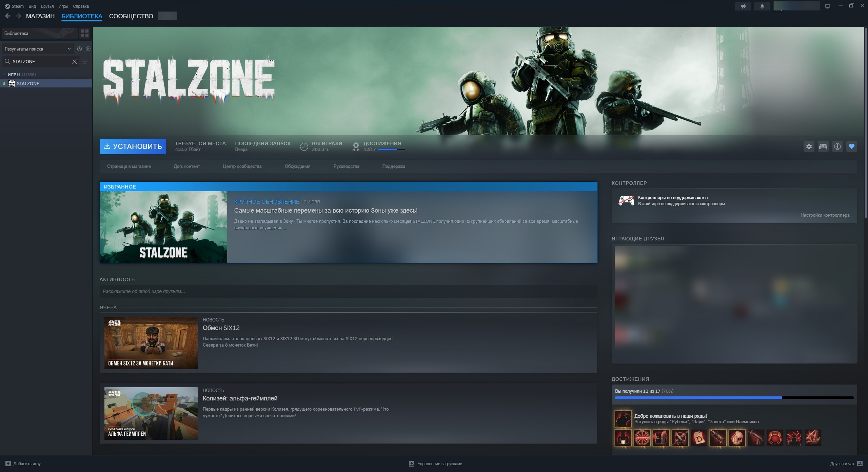
Task: Click the red ring achievement icon
Action: point(775,438)
